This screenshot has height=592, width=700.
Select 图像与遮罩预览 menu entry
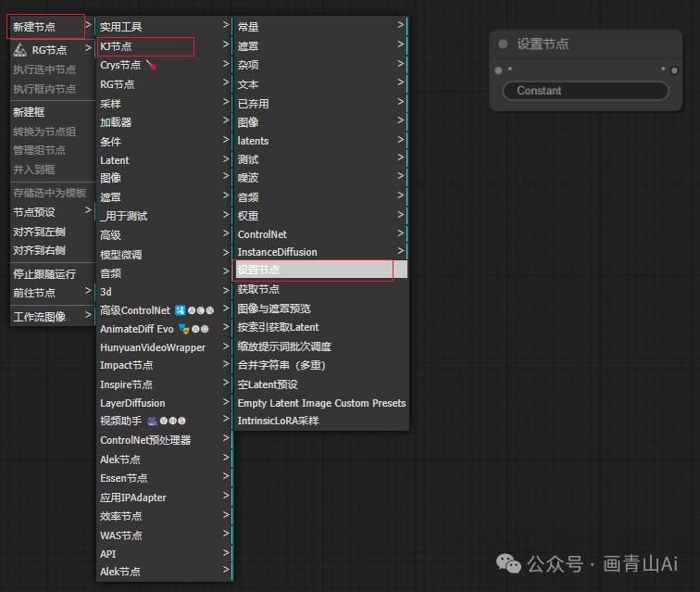319,309
